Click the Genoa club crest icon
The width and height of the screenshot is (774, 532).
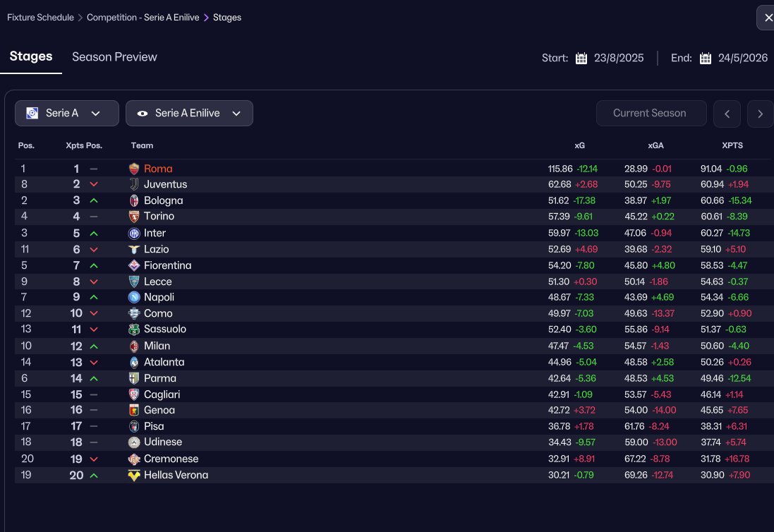click(x=134, y=410)
